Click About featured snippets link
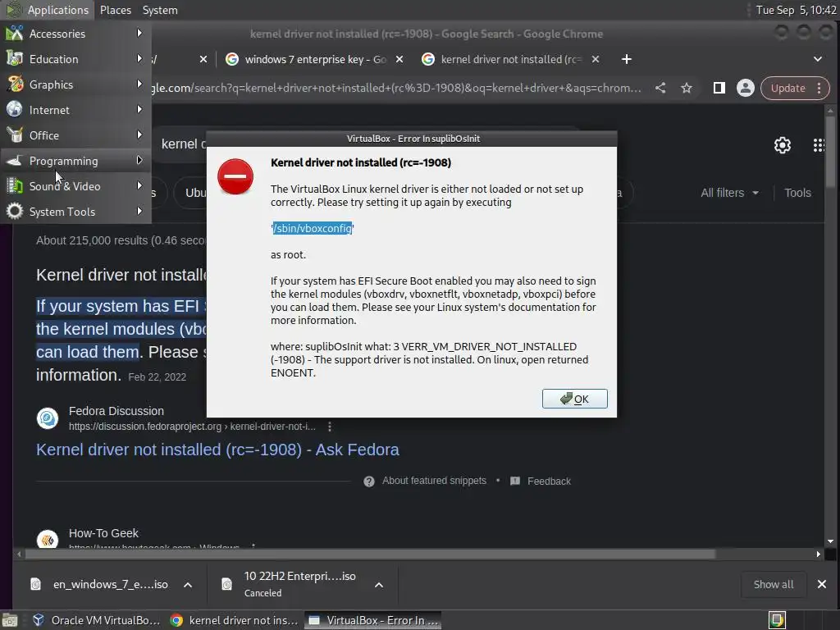 (434, 481)
